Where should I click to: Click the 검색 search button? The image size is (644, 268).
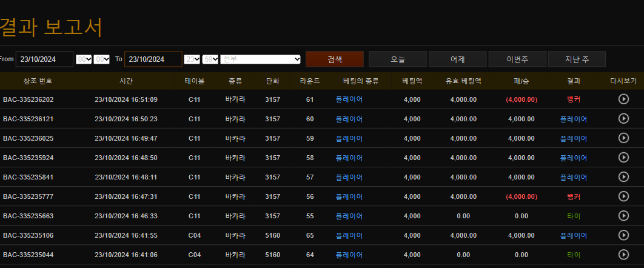pyautogui.click(x=335, y=59)
